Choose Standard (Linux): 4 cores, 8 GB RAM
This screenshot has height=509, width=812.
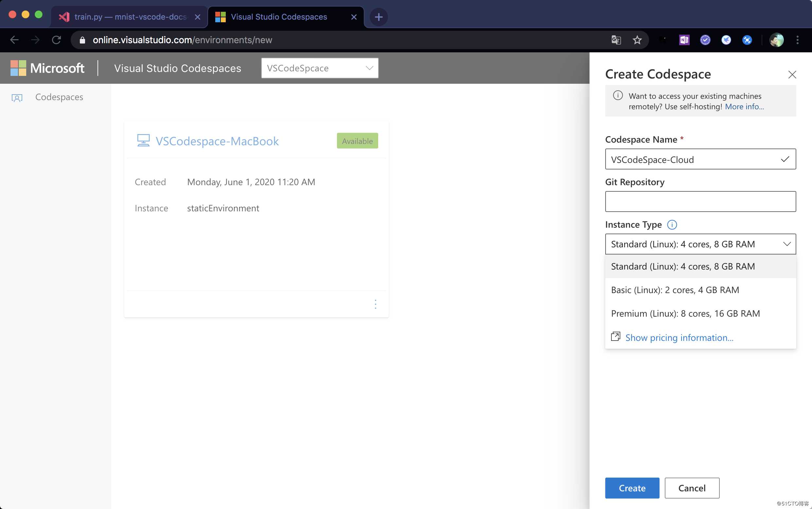[700, 266]
